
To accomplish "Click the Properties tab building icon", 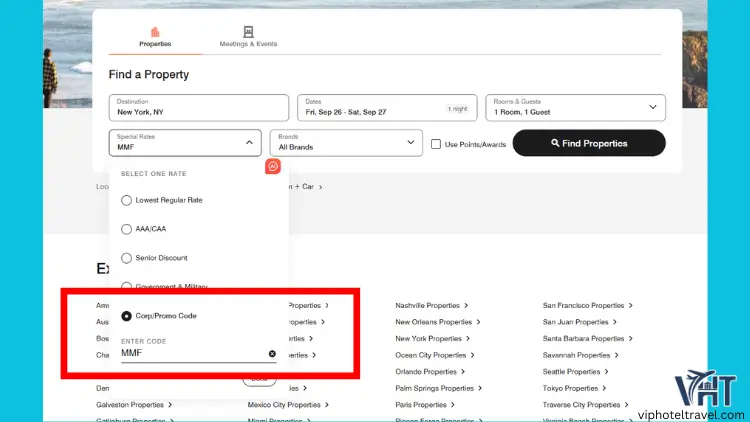I will 155,32.
